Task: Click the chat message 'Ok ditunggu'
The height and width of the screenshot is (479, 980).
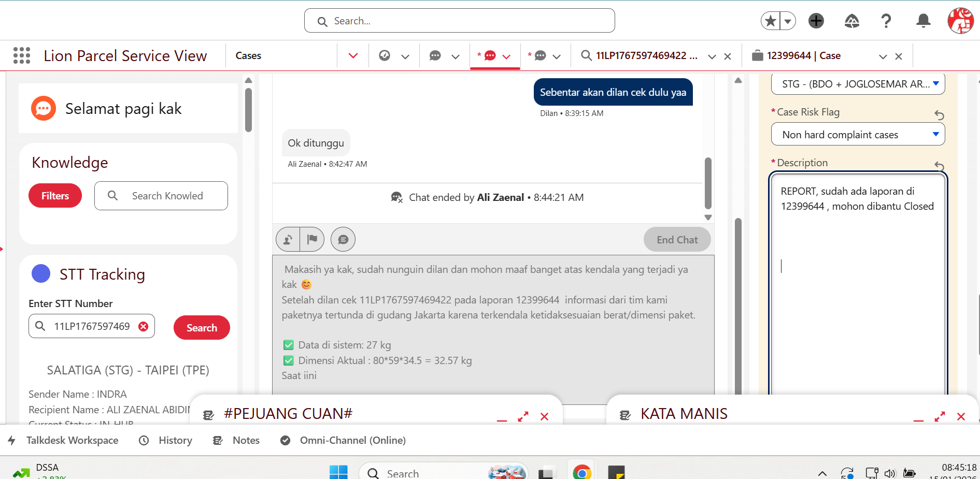Action: pyautogui.click(x=316, y=143)
